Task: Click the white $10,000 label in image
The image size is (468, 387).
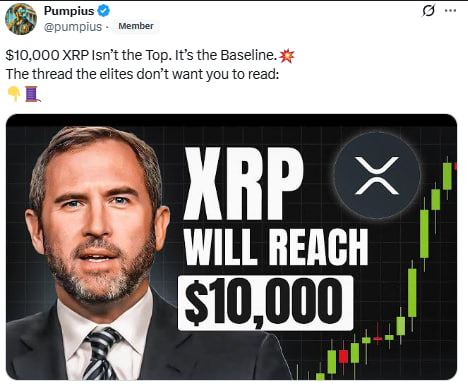Action: [x=265, y=303]
